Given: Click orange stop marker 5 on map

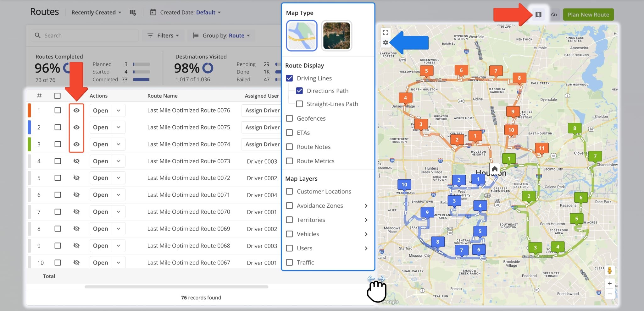Looking at the screenshot, I should click(426, 71).
